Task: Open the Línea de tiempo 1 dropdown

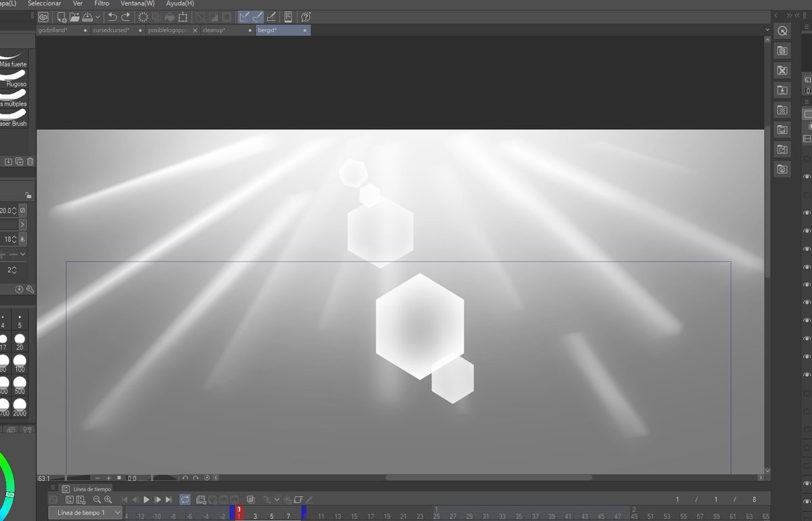Action: pyautogui.click(x=85, y=513)
